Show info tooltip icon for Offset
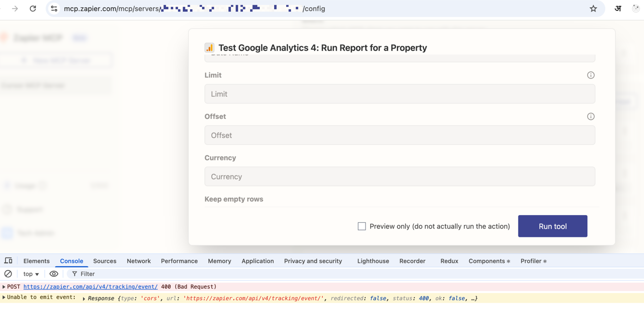The width and height of the screenshot is (644, 310). pyautogui.click(x=591, y=116)
